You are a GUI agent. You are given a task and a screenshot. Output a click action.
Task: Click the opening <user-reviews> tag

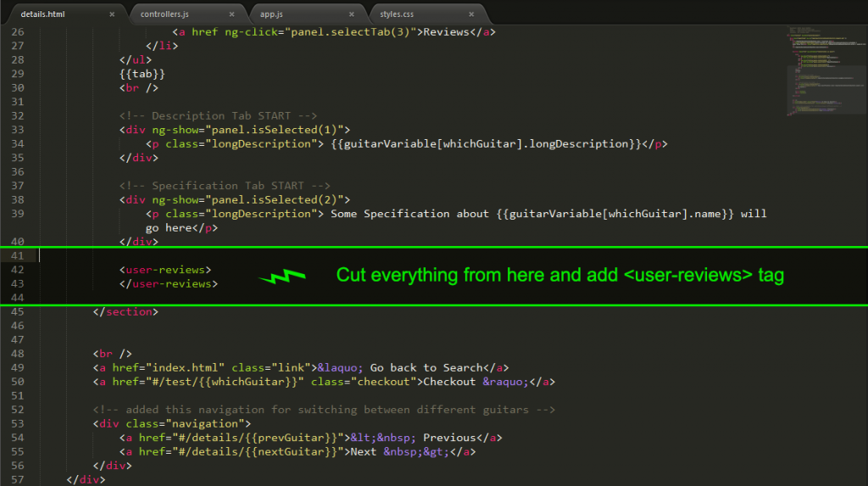pyautogui.click(x=165, y=270)
